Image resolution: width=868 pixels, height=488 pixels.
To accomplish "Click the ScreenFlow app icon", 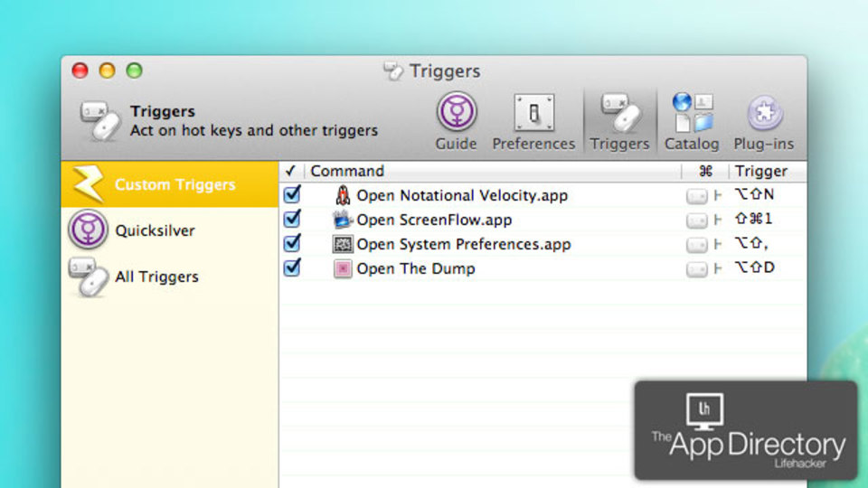I will click(343, 220).
